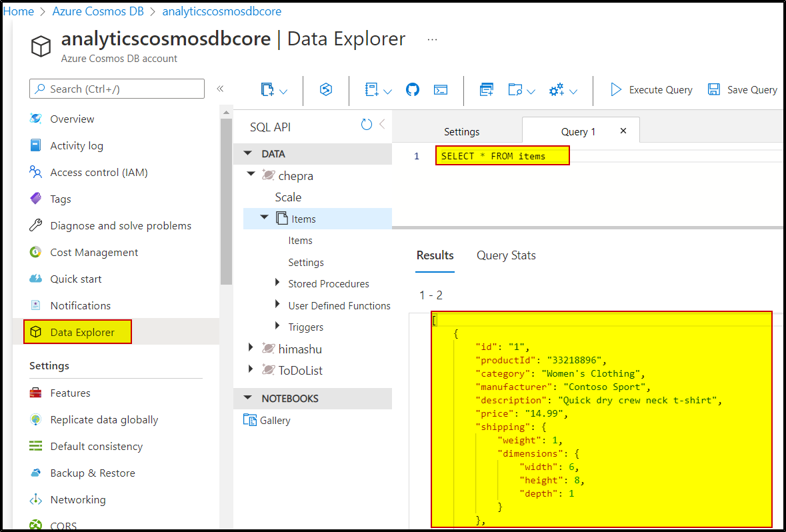Click the New Notebook icon
786x532 pixels.
click(x=371, y=90)
